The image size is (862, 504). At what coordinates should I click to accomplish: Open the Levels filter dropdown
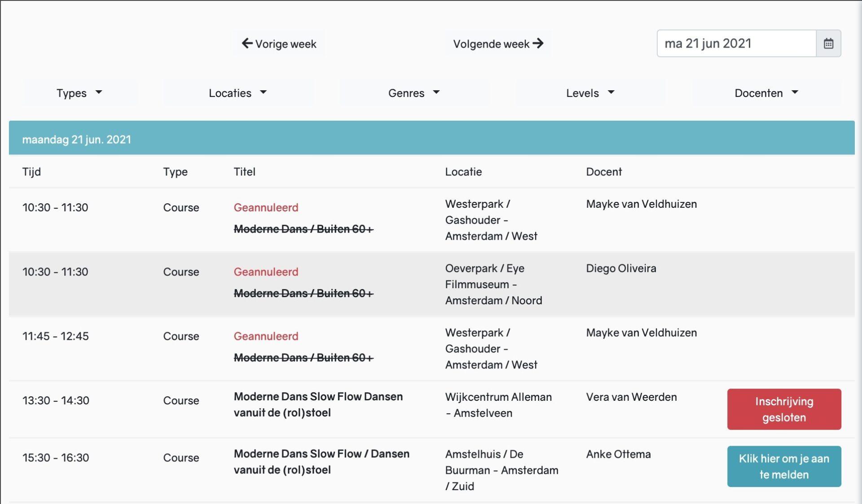tap(589, 93)
